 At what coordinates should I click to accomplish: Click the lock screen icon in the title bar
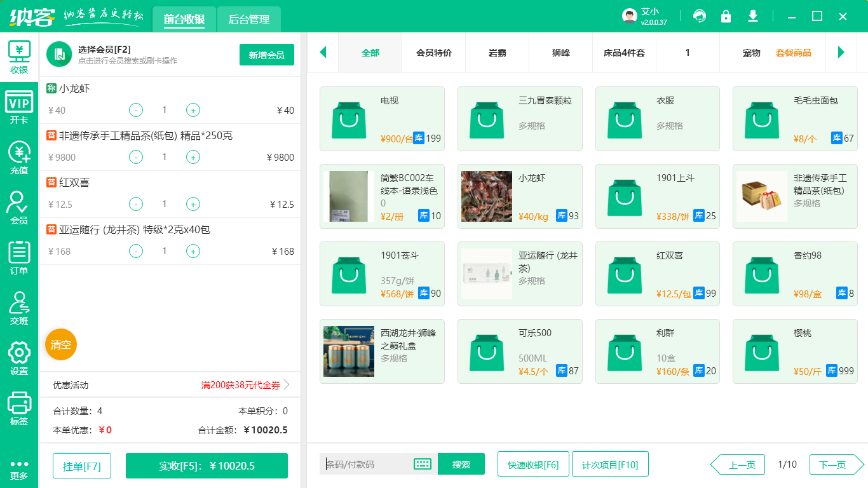[726, 16]
